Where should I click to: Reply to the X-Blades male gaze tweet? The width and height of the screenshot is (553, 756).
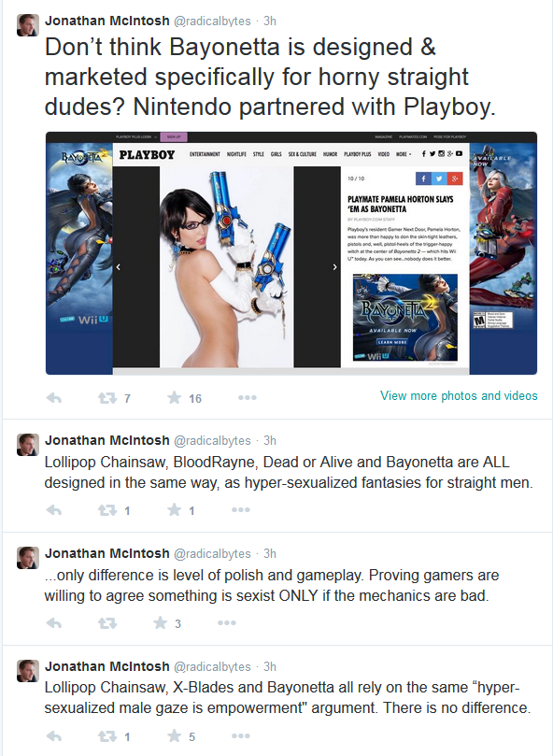54,736
